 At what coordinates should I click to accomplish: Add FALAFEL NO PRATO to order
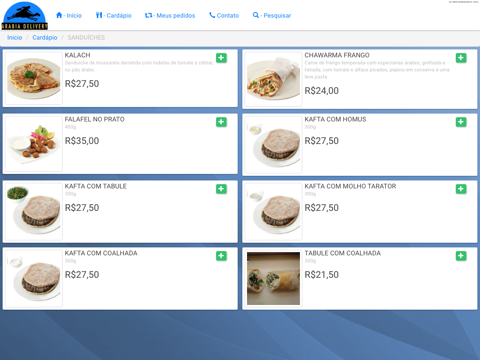click(221, 122)
